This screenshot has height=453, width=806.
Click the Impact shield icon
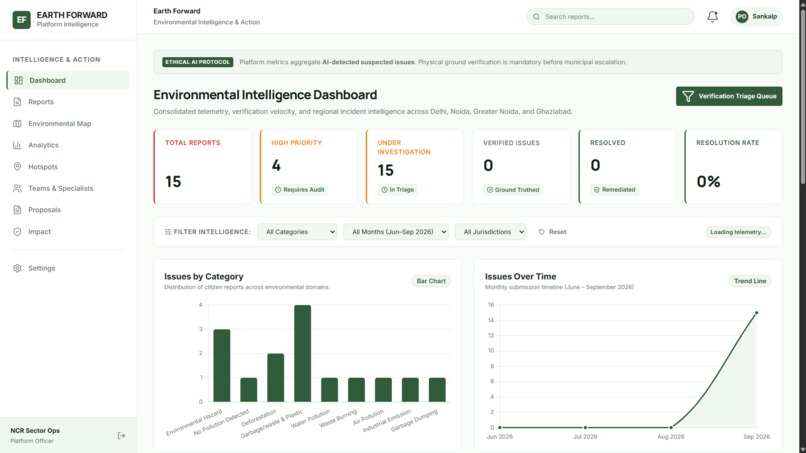point(17,231)
